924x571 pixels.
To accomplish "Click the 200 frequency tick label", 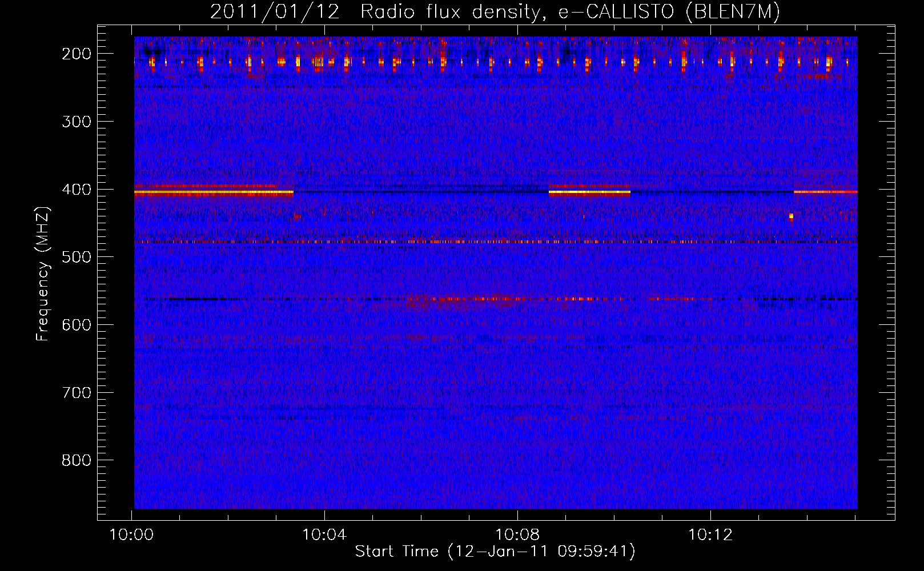I will (76, 54).
